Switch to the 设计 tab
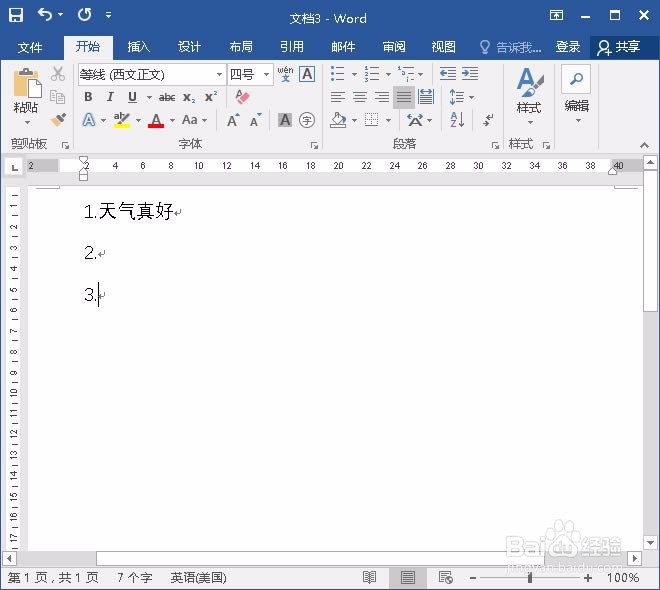 pyautogui.click(x=189, y=47)
